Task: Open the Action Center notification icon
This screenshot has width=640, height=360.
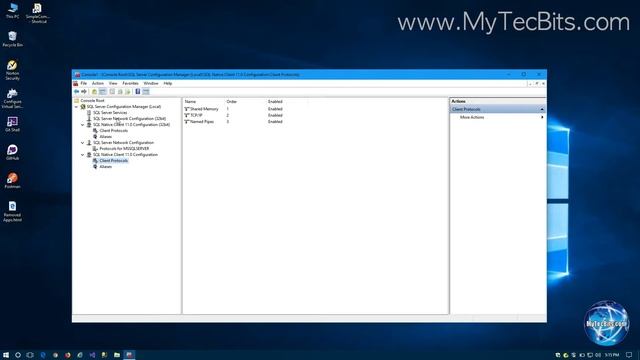Action: tap(629, 355)
